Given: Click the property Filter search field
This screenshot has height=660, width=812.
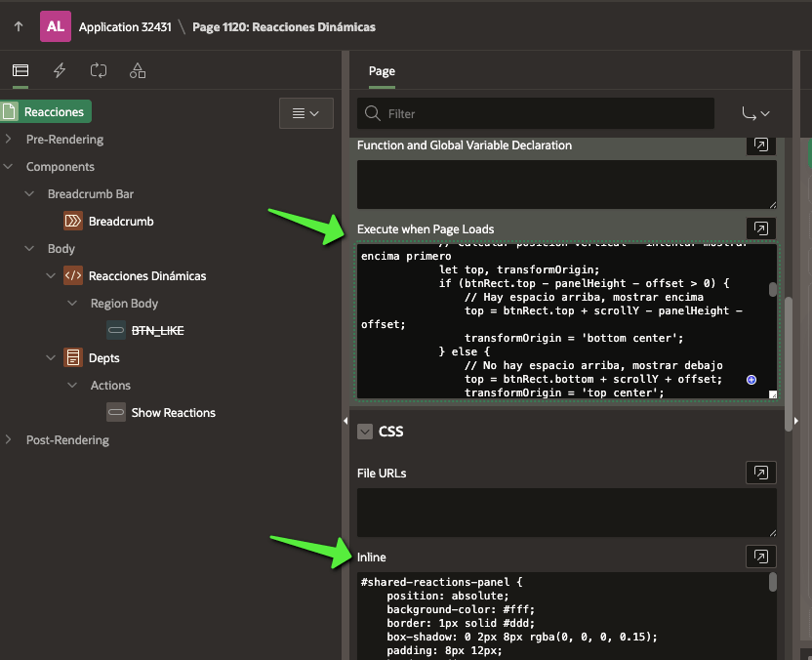Looking at the screenshot, I should pyautogui.click(x=535, y=113).
